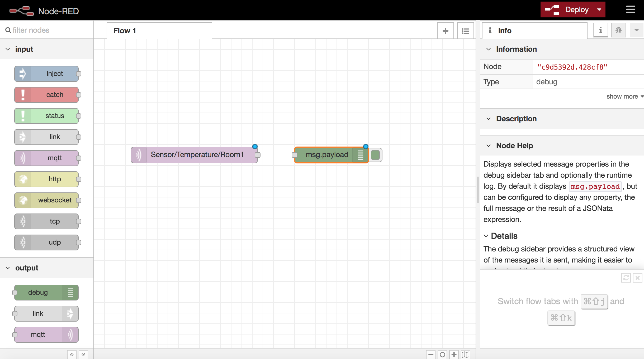The height and width of the screenshot is (359, 644).
Task: Collapse the Node Help section
Action: (562, 145)
